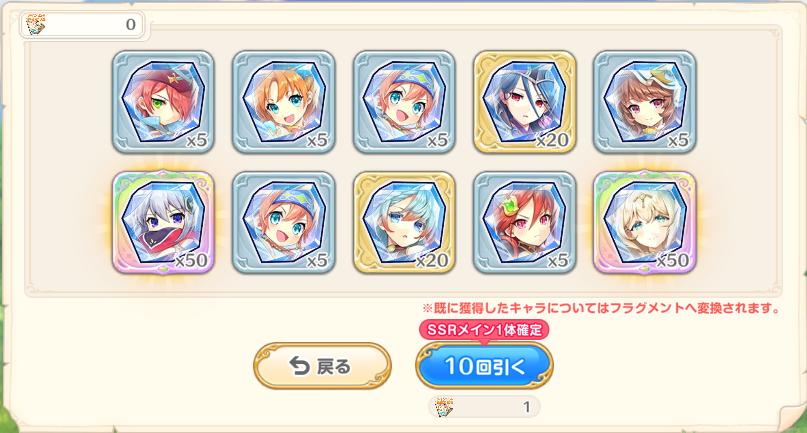This screenshot has height=433, width=807.
Task: Select red-haired character with star cap
Action: (x=163, y=102)
